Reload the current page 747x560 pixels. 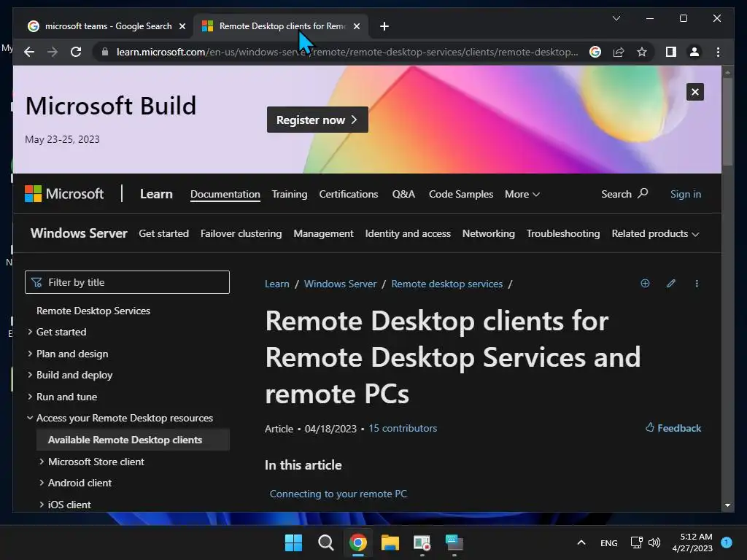pyautogui.click(x=76, y=52)
